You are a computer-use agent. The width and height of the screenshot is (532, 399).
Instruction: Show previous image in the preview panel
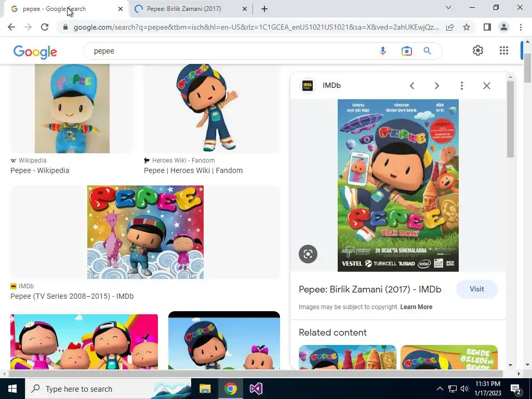pos(412,86)
